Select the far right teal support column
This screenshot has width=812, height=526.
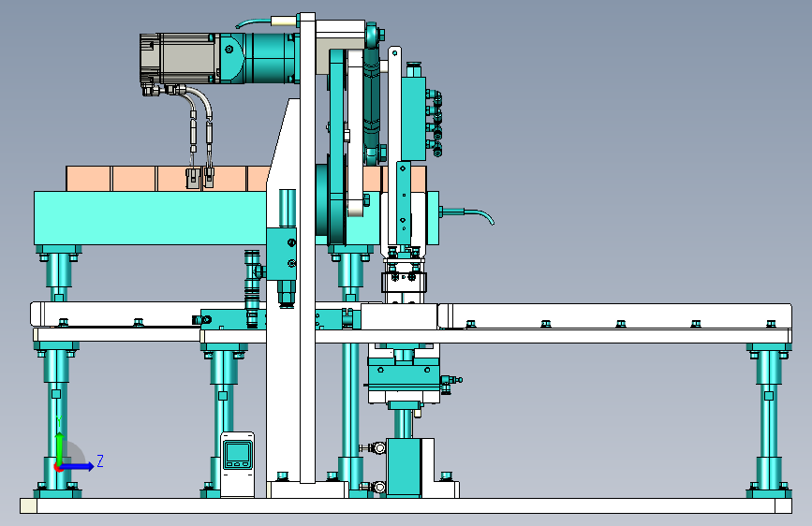[769, 419]
